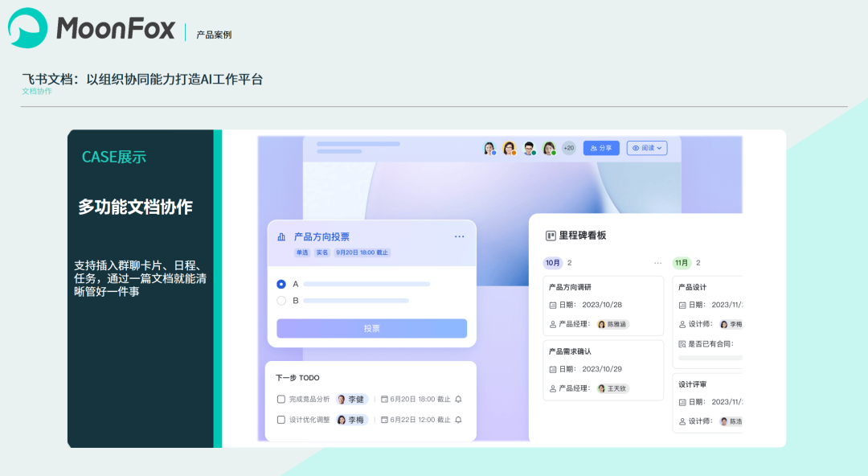Click calendar icon beside 6月20日 18:00 截止
868x476 pixels.
(x=384, y=399)
